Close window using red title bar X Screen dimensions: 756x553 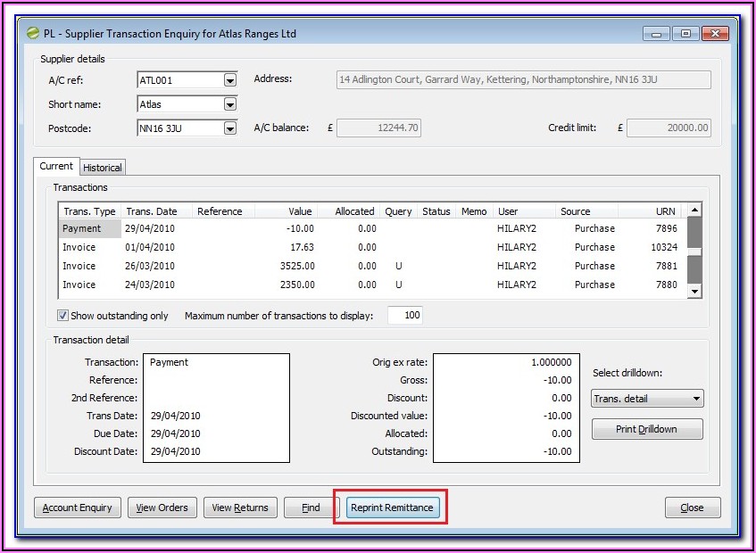click(x=714, y=34)
